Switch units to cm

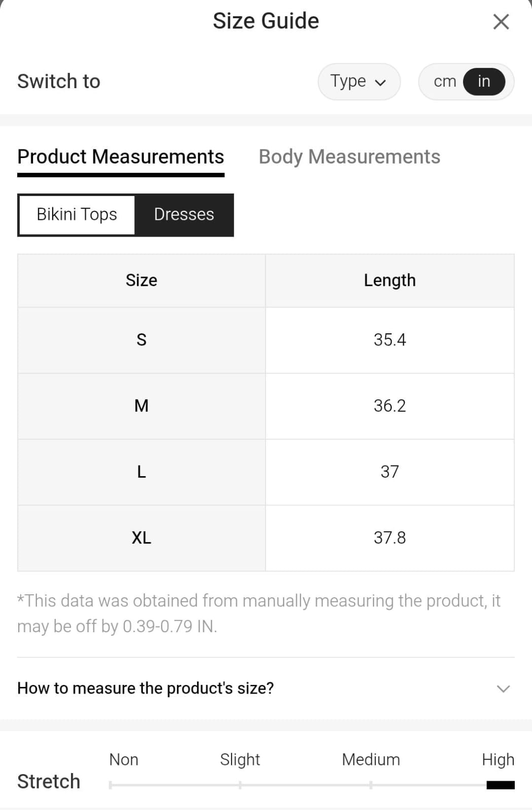[445, 82]
